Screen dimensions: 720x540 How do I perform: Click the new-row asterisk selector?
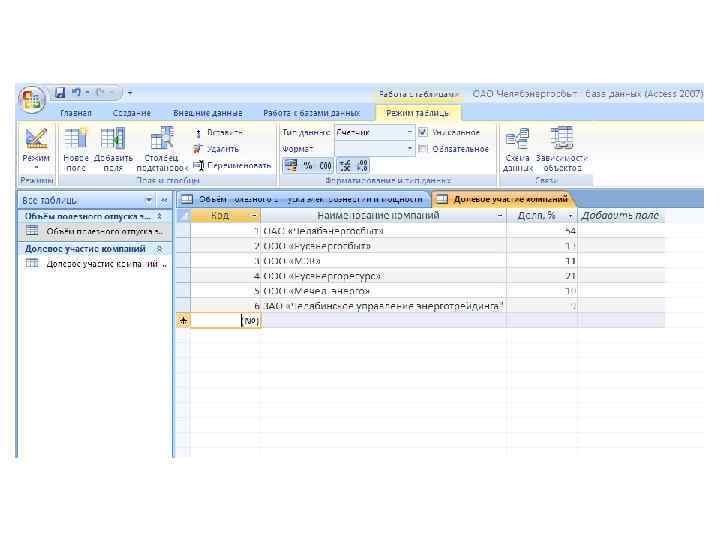click(x=183, y=321)
